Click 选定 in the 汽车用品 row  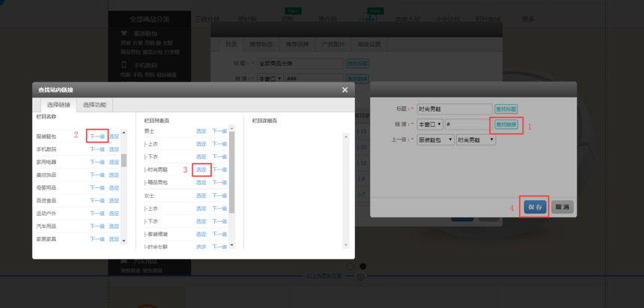[x=114, y=226]
